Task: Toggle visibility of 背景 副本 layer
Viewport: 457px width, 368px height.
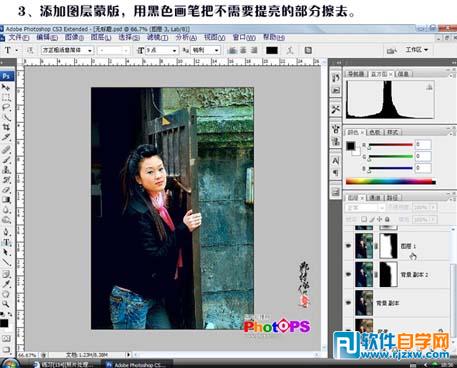Action: (349, 303)
